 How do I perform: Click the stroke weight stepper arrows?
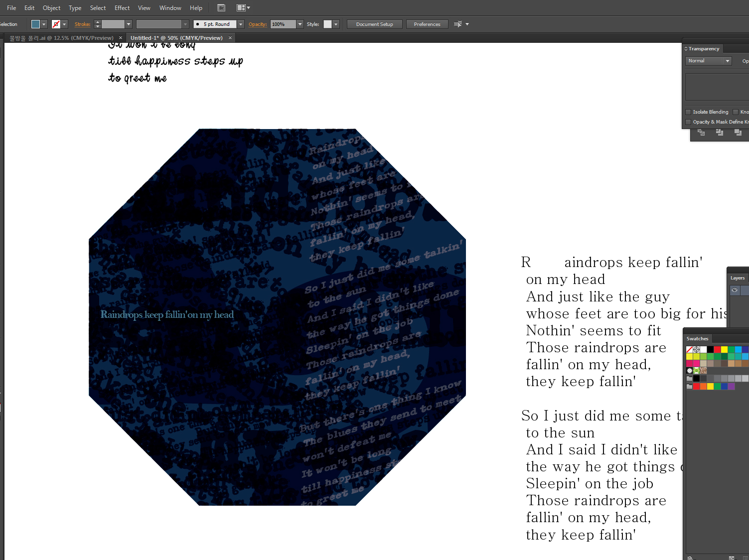coord(98,24)
